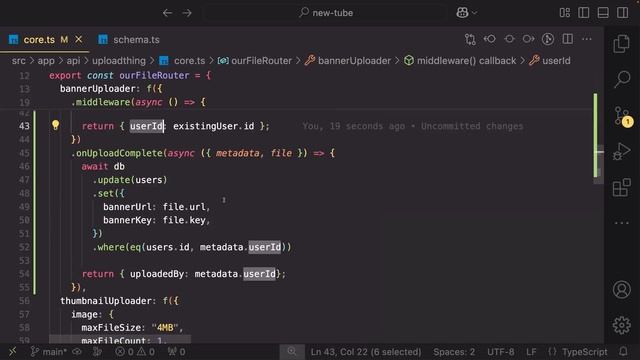Click line number 52 in the gutter
The width and height of the screenshot is (640, 360).
click(24, 247)
